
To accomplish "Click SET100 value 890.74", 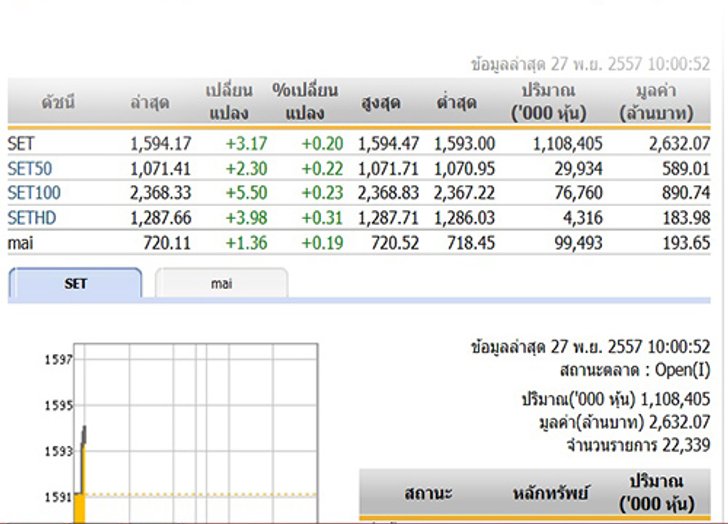I will (x=686, y=193).
